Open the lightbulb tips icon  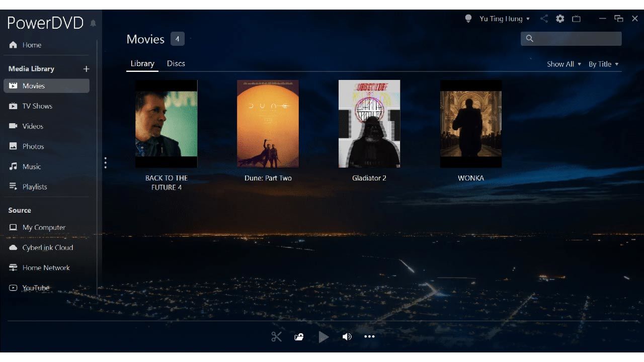pos(468,19)
